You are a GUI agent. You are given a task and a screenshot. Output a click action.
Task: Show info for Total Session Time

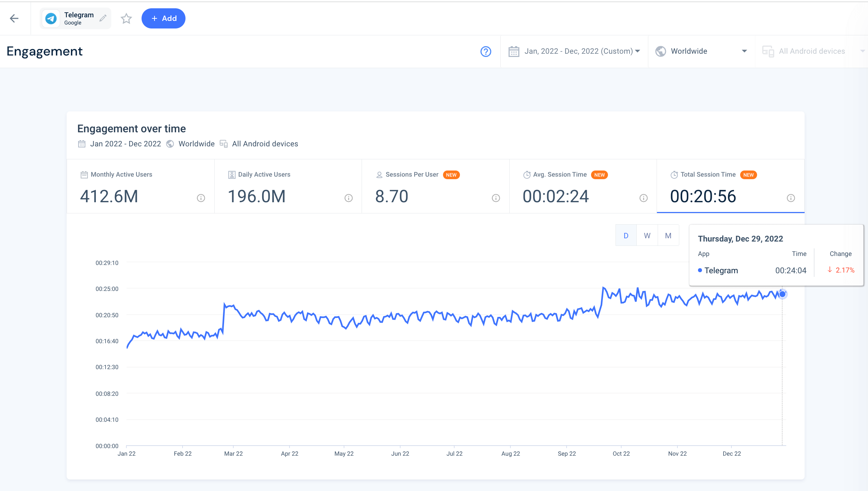pyautogui.click(x=791, y=198)
